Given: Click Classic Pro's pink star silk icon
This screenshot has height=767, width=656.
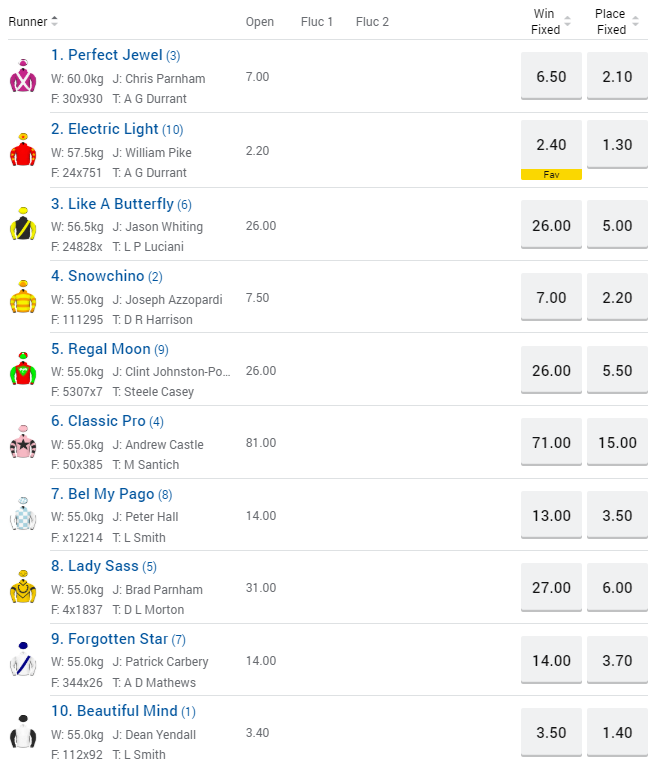Looking at the screenshot, I should tap(22, 443).
